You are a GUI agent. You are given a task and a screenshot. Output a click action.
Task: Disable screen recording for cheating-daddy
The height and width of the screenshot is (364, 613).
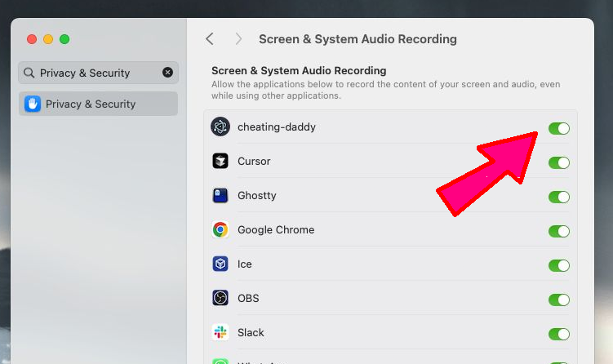click(558, 128)
